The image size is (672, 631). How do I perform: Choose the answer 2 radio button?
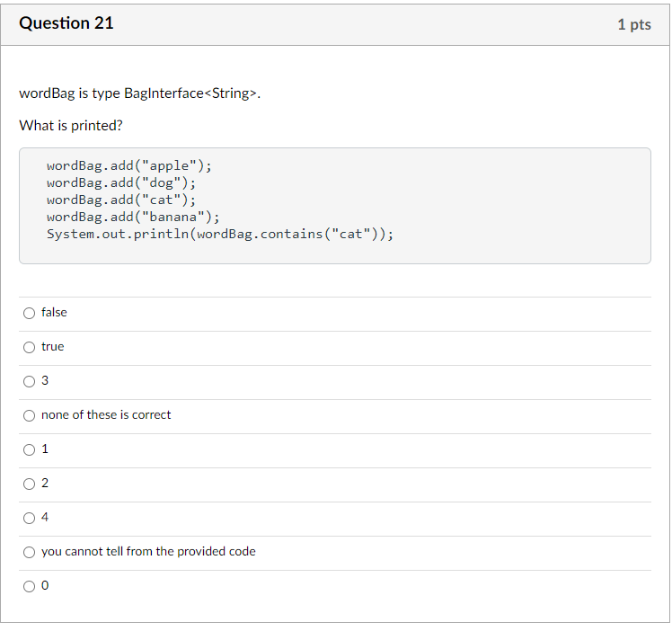click(x=29, y=484)
